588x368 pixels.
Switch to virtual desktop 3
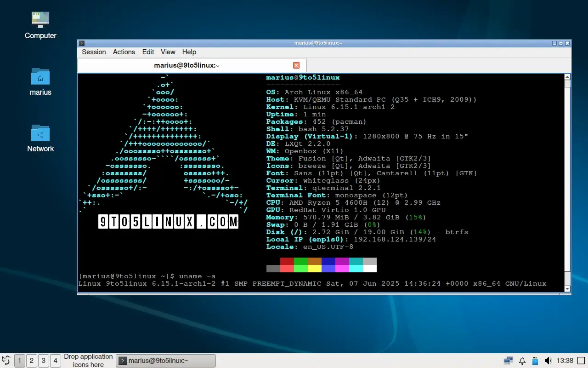pyautogui.click(x=43, y=361)
